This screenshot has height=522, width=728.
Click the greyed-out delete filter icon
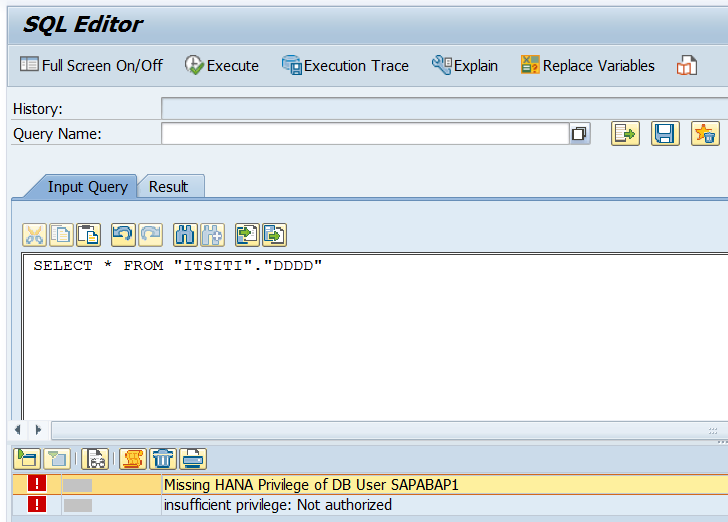pyautogui.click(x=57, y=459)
